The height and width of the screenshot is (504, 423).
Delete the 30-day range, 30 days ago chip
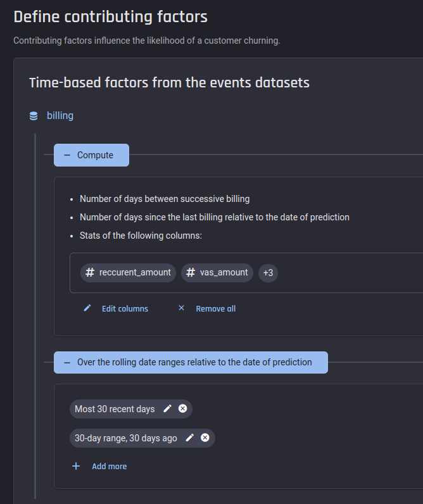(205, 438)
